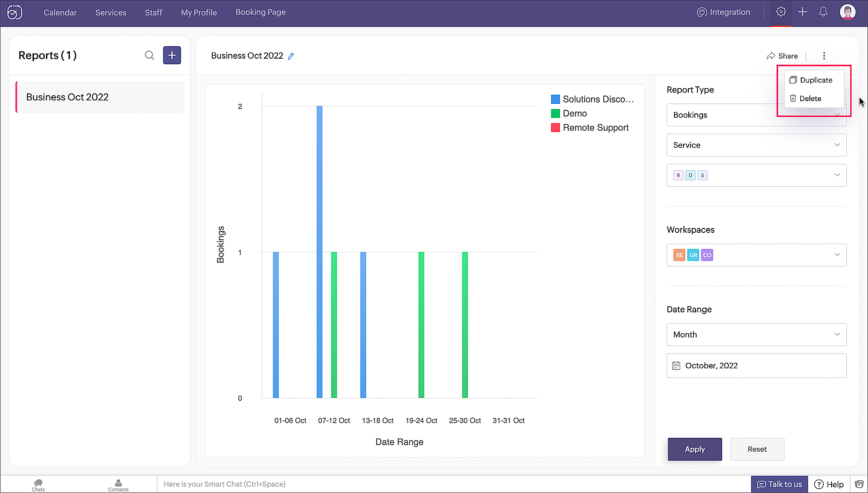The width and height of the screenshot is (868, 493).
Task: Open Contacts at the bottom bar
Action: [118, 485]
